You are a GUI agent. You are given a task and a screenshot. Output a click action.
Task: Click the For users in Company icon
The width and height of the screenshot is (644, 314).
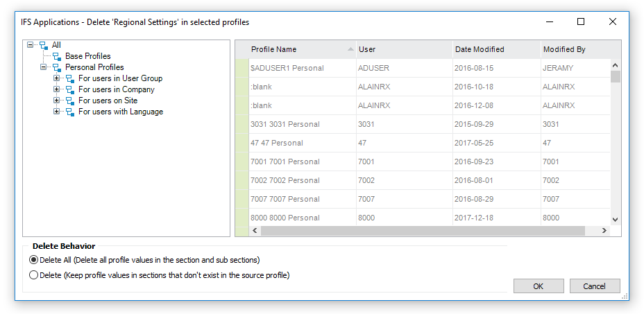coord(70,89)
